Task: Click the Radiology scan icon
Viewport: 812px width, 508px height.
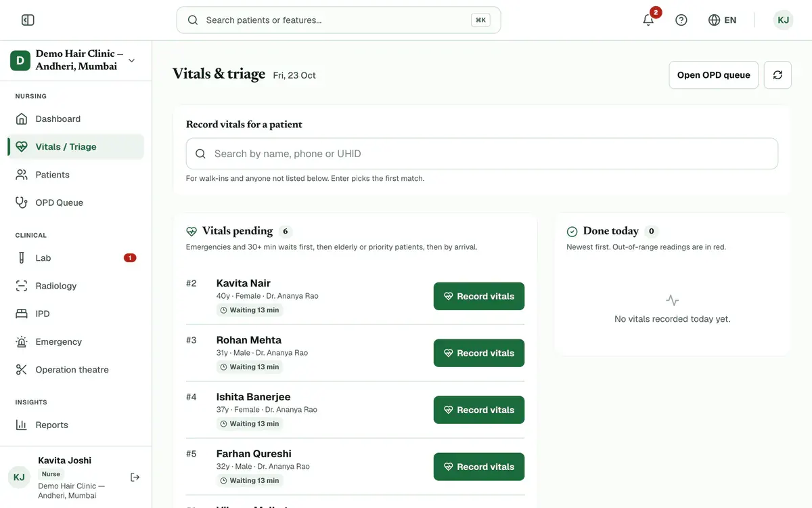Action: coord(22,286)
